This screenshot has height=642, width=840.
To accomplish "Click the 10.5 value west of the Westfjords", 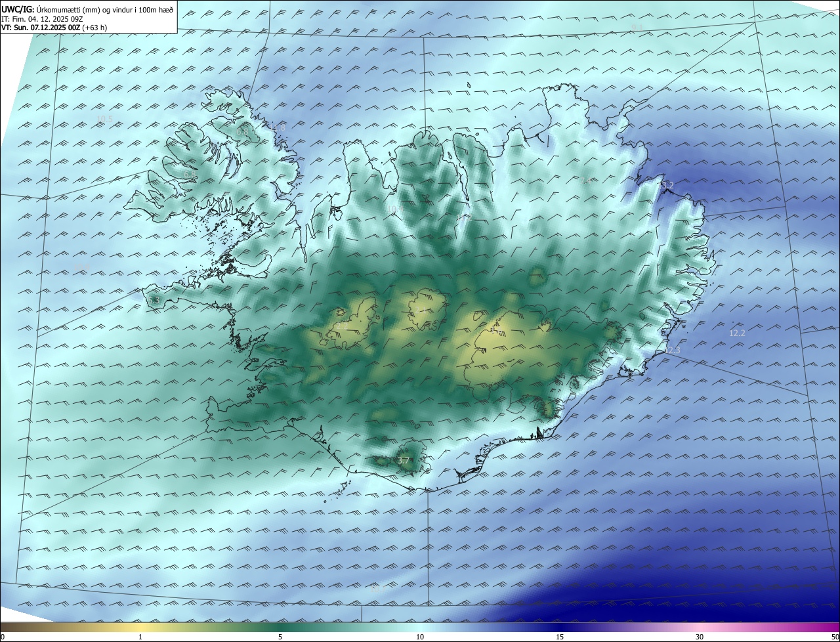I will [105, 119].
